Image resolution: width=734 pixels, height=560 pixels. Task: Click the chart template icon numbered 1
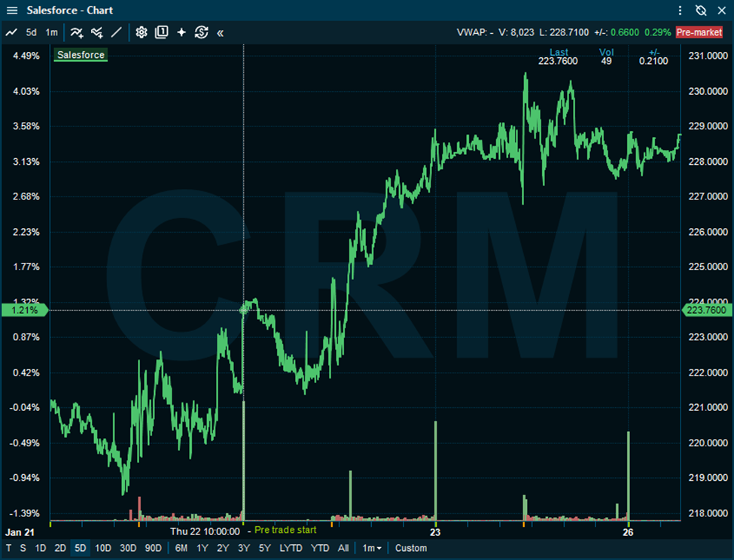point(161,32)
